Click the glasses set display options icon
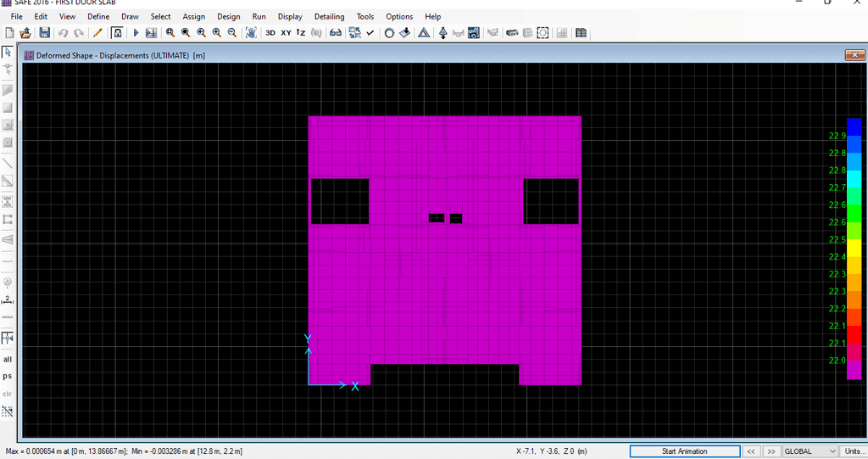 click(x=336, y=33)
